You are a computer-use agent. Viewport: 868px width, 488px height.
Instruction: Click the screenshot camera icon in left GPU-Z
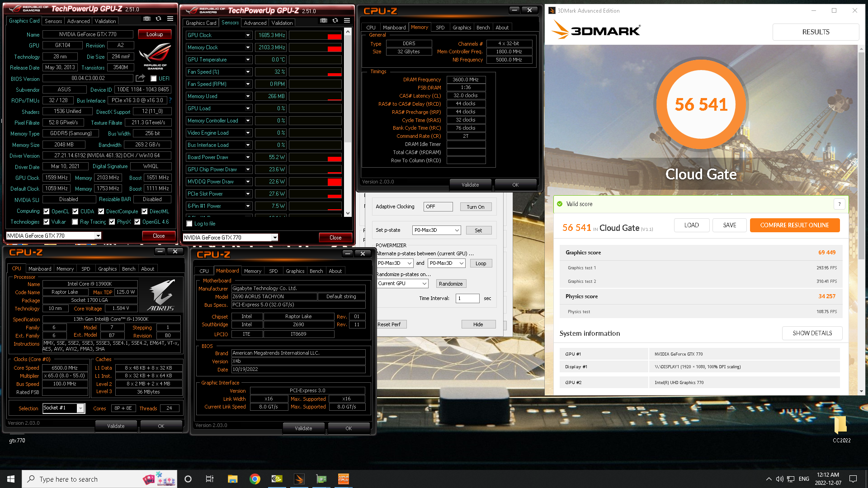point(147,19)
